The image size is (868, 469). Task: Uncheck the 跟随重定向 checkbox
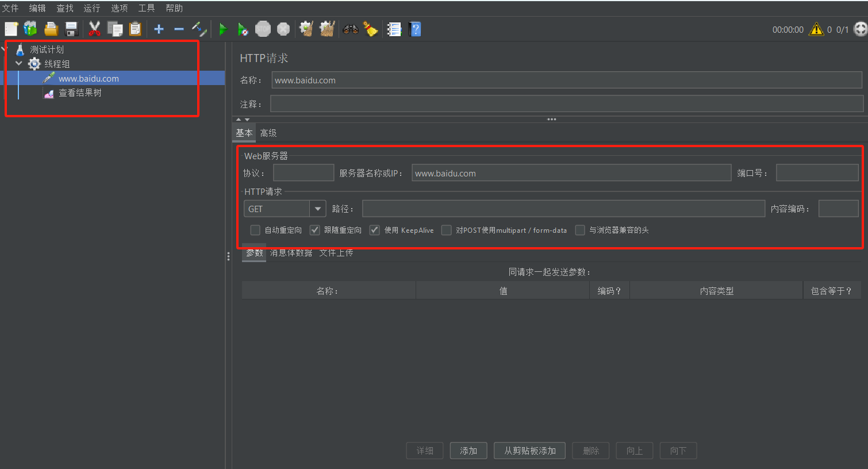[x=314, y=230]
